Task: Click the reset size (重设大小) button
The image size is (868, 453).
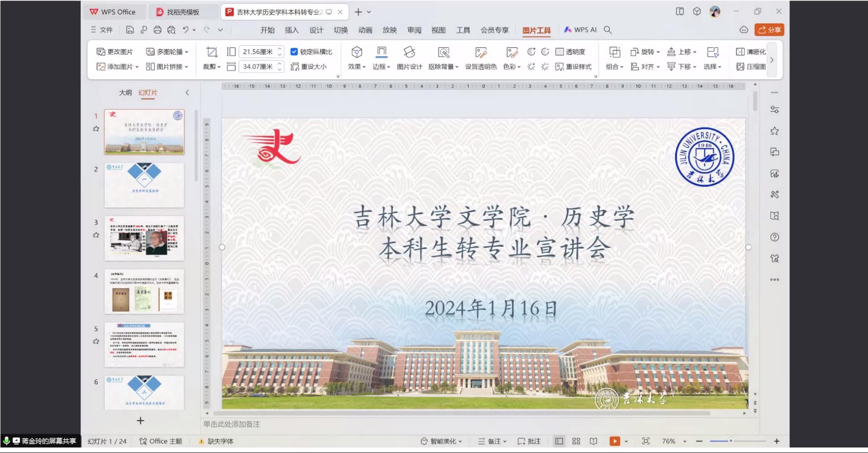Action: point(309,67)
